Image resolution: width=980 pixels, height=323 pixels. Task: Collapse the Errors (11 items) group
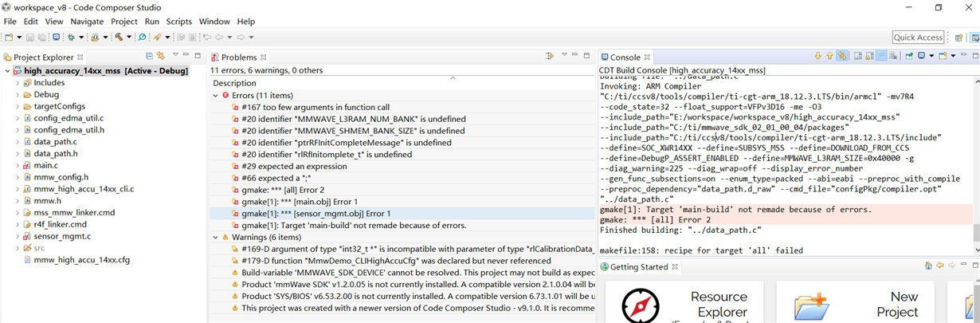tap(215, 96)
